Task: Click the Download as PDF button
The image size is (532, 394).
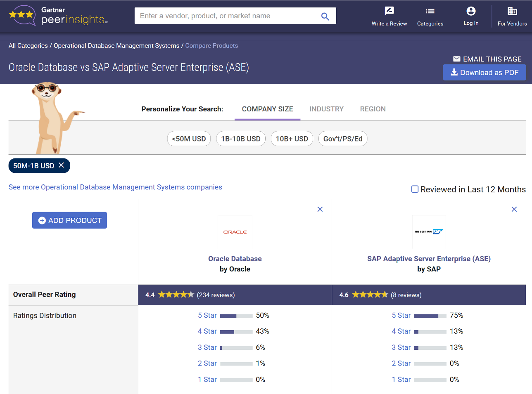Action: (x=484, y=72)
